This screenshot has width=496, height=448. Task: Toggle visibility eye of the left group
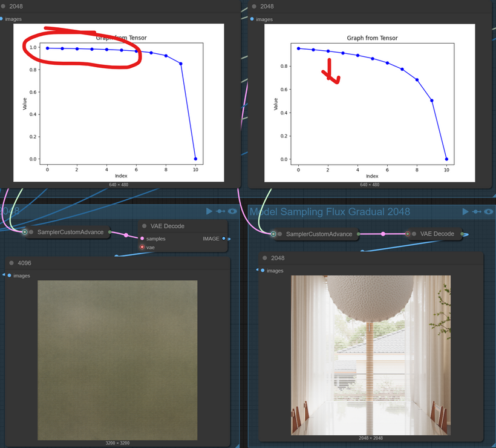tap(233, 211)
